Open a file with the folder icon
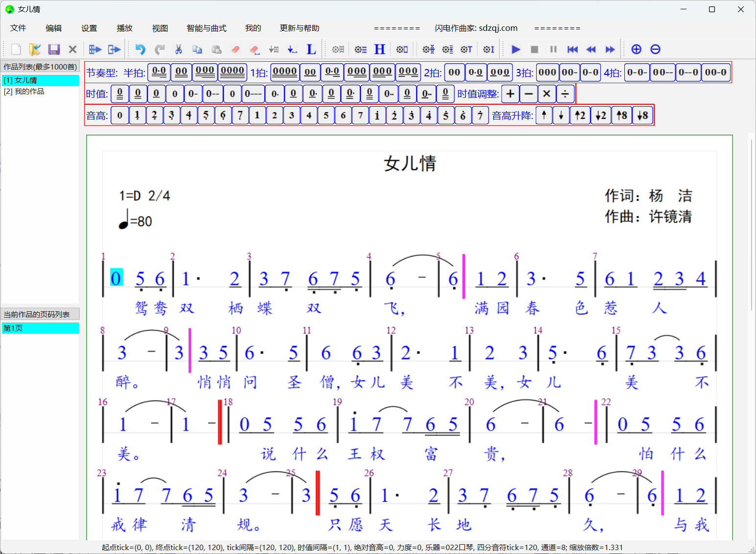Image resolution: width=756 pixels, height=554 pixels. [35, 49]
